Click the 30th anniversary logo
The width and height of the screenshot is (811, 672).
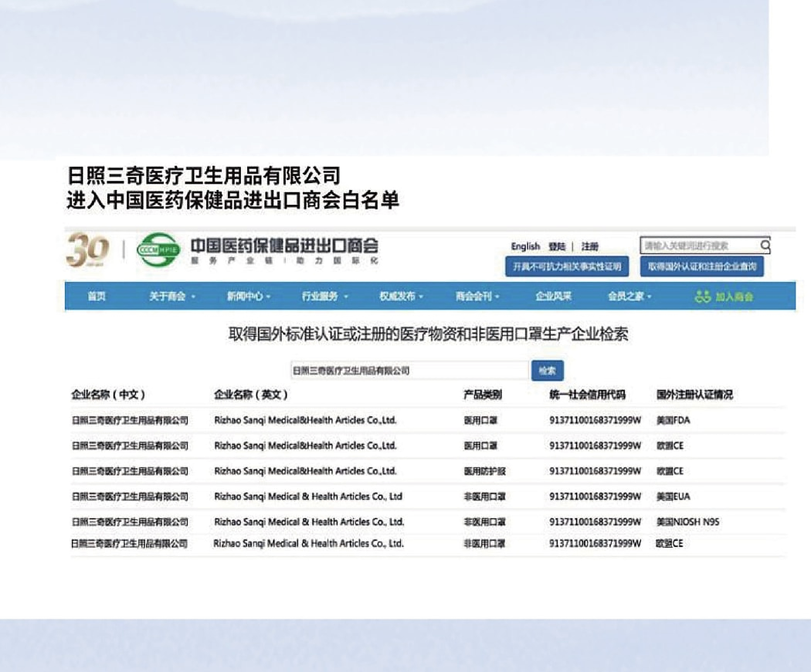[88, 250]
